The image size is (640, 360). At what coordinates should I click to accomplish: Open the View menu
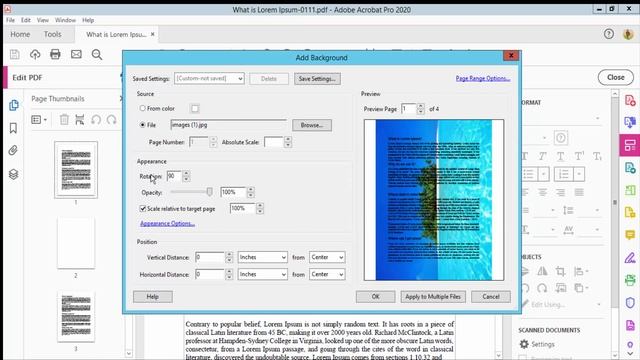click(43, 20)
